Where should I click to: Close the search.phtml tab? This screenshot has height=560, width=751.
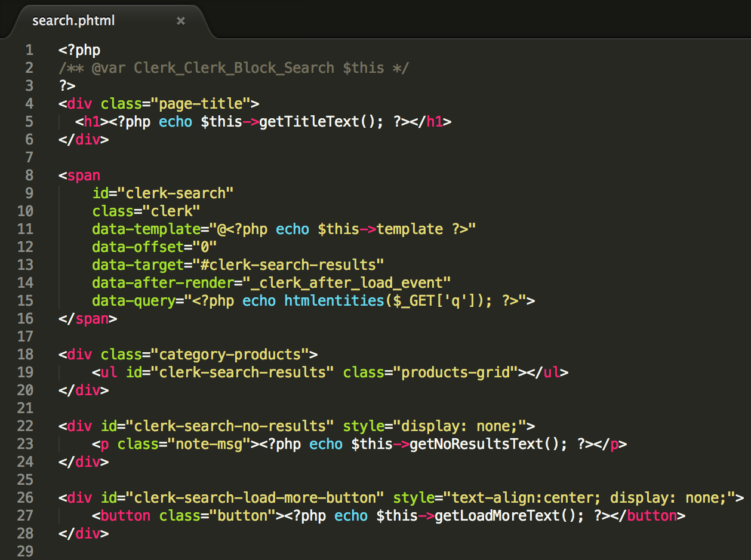(x=181, y=21)
